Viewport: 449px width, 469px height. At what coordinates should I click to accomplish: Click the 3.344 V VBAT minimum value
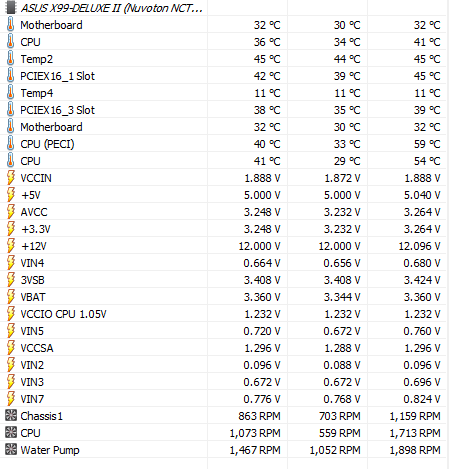pyautogui.click(x=342, y=297)
